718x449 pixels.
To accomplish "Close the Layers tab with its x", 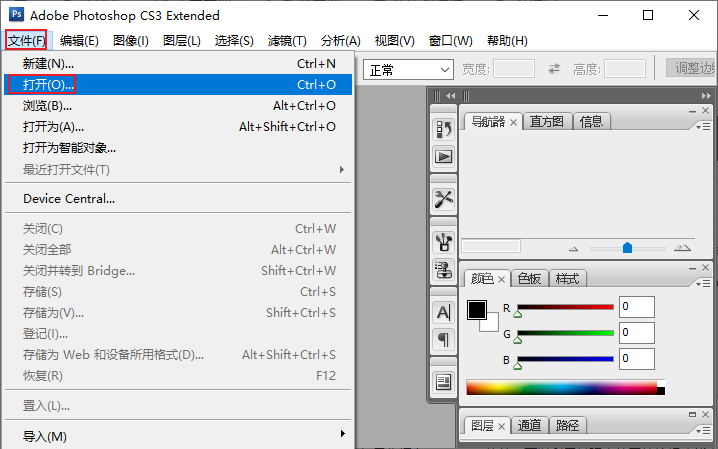I will click(x=501, y=427).
